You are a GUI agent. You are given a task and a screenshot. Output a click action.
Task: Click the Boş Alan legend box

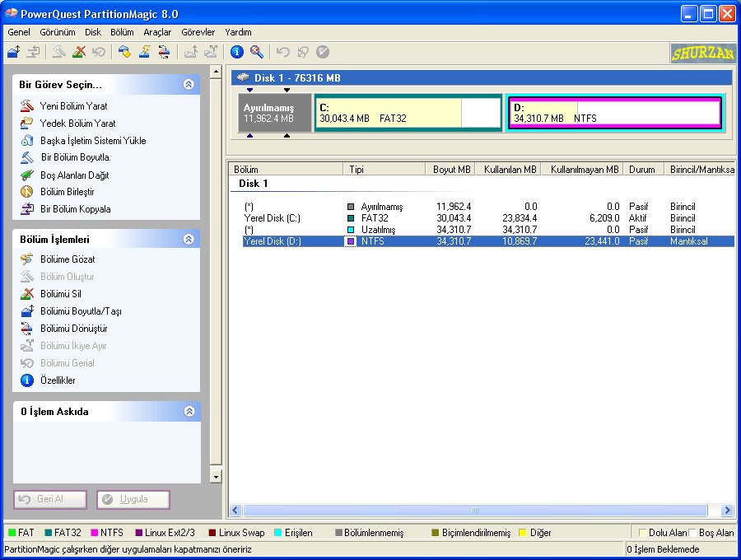coord(692,533)
